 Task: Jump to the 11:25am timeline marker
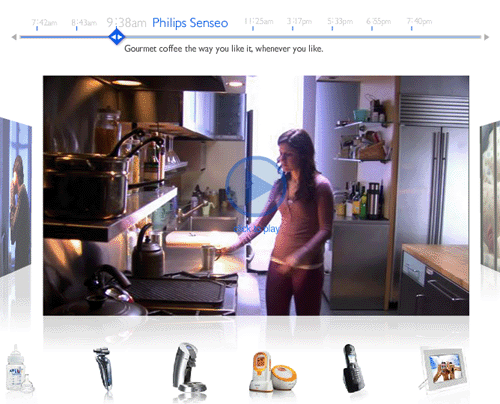(259, 21)
